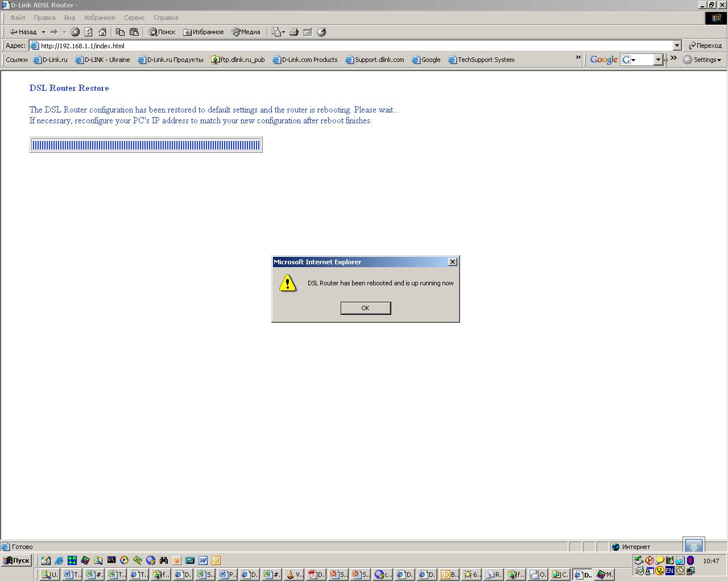Viewport: 728px width, 582px height.
Task: Click the Copy icon in toolbar
Action: click(120, 32)
